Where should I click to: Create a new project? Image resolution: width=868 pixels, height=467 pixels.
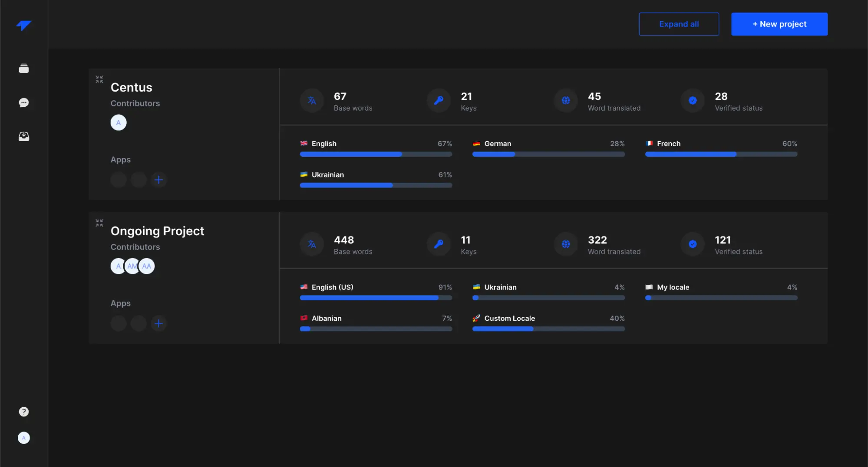tap(779, 24)
